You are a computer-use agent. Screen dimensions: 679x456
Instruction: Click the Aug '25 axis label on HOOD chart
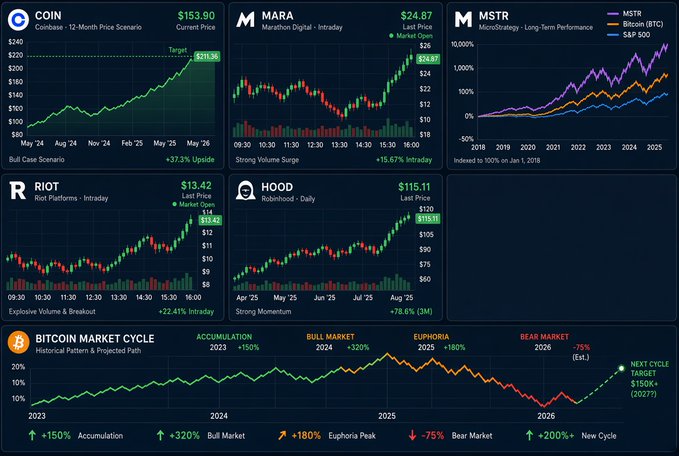coord(402,298)
